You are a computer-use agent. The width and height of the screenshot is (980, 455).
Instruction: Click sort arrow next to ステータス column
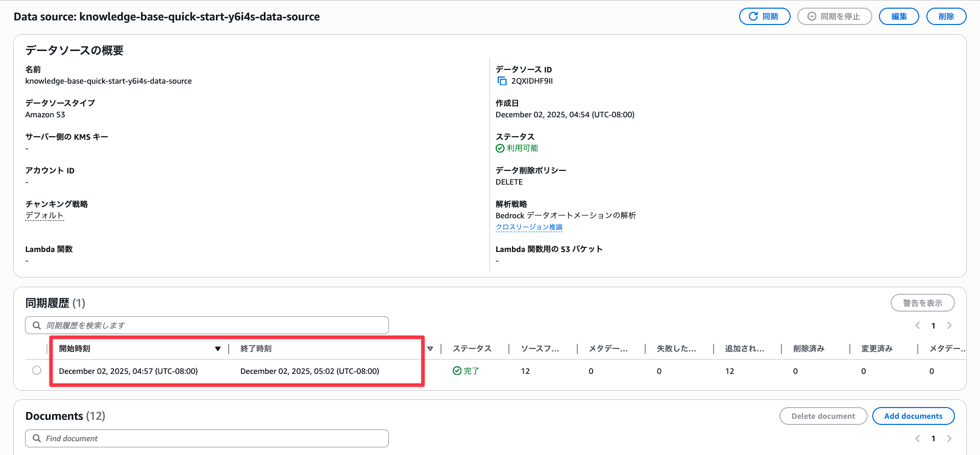430,349
